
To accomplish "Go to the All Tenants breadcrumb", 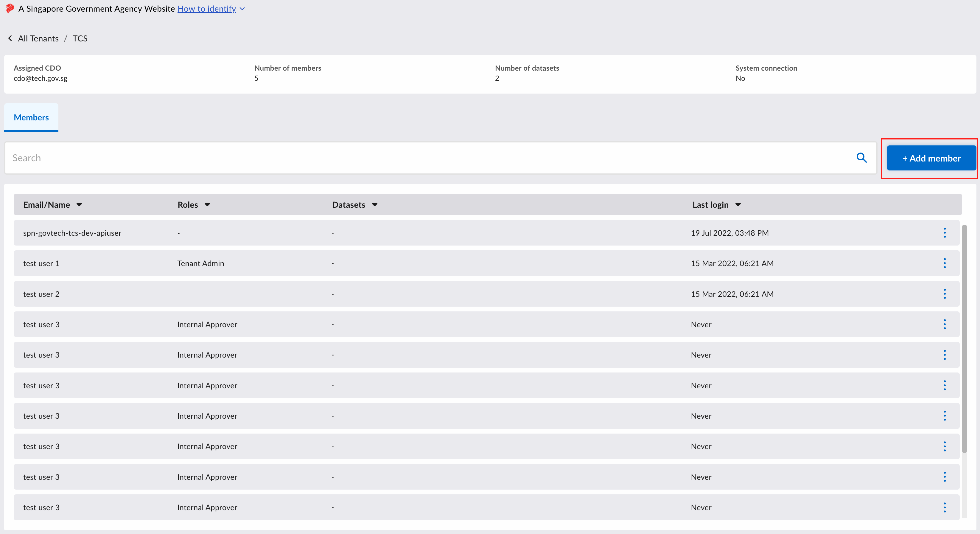I will 38,38.
